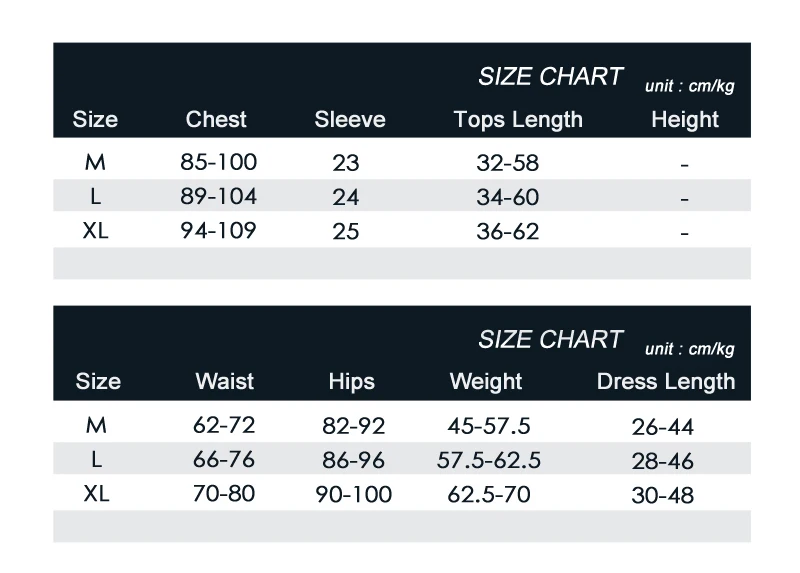Click weight value 57.5-62.5
This screenshot has width=800, height=573.
(489, 460)
